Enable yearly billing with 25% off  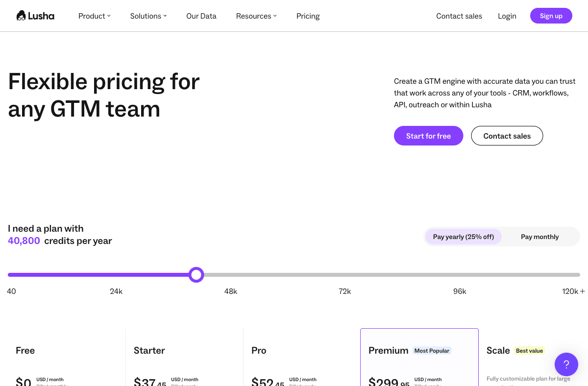463,237
